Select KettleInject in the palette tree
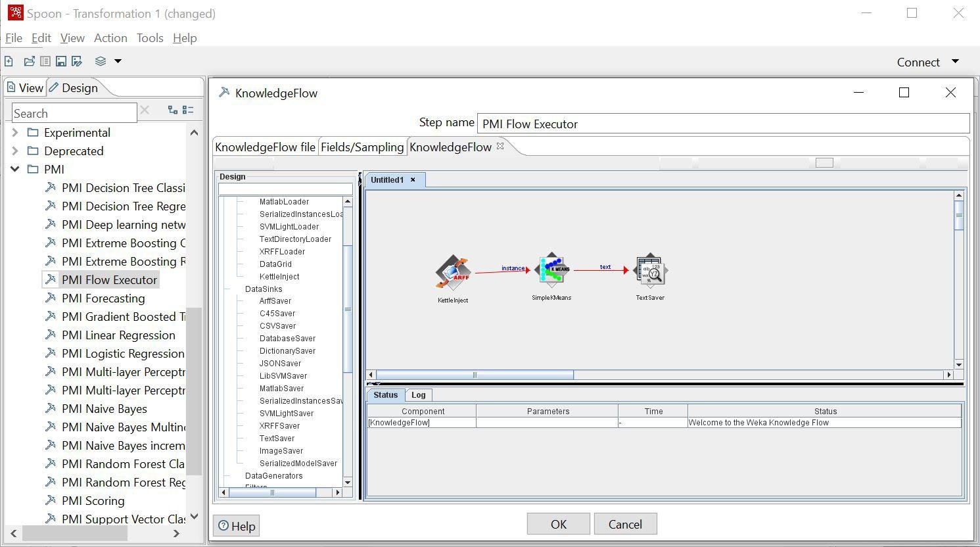 tap(279, 277)
